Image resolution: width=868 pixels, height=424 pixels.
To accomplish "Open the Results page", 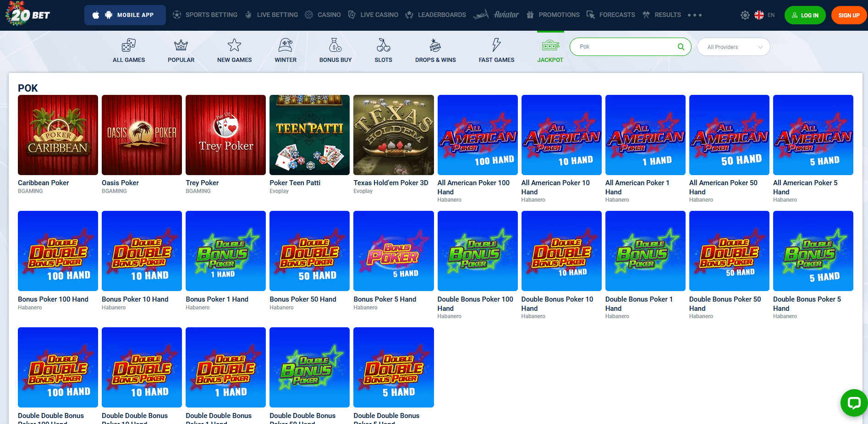I will tap(662, 15).
